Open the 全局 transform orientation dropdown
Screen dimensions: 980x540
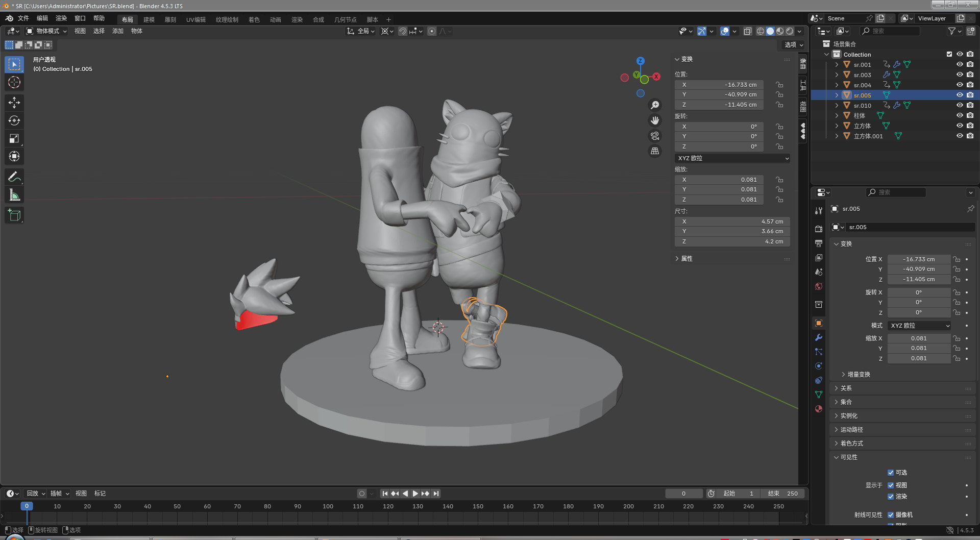click(361, 31)
